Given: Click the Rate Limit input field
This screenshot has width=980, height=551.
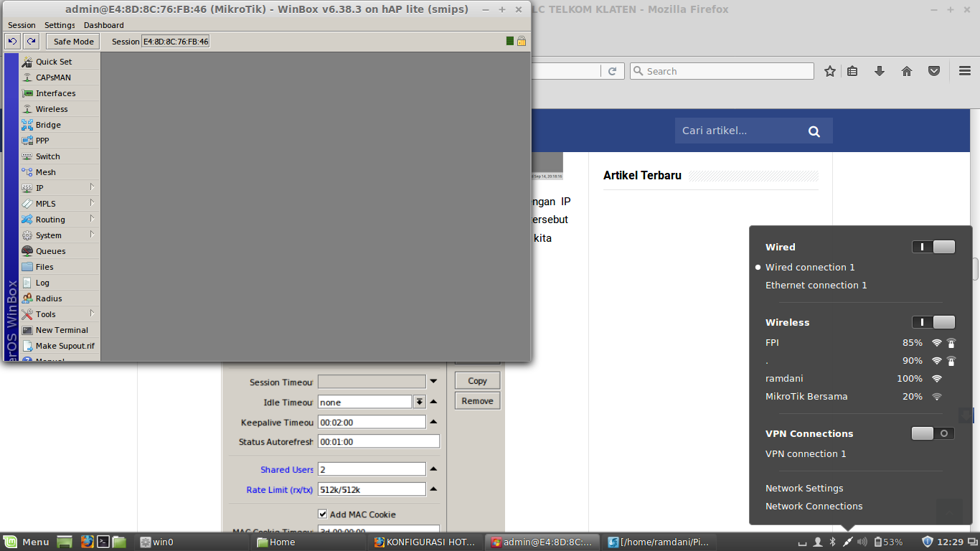Looking at the screenshot, I should click(372, 489).
